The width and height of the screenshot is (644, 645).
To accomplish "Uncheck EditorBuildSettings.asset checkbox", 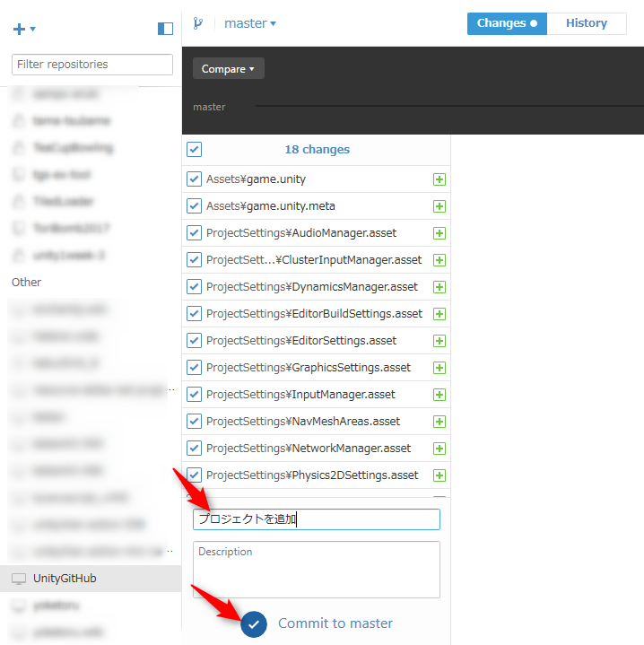I will click(x=194, y=314).
